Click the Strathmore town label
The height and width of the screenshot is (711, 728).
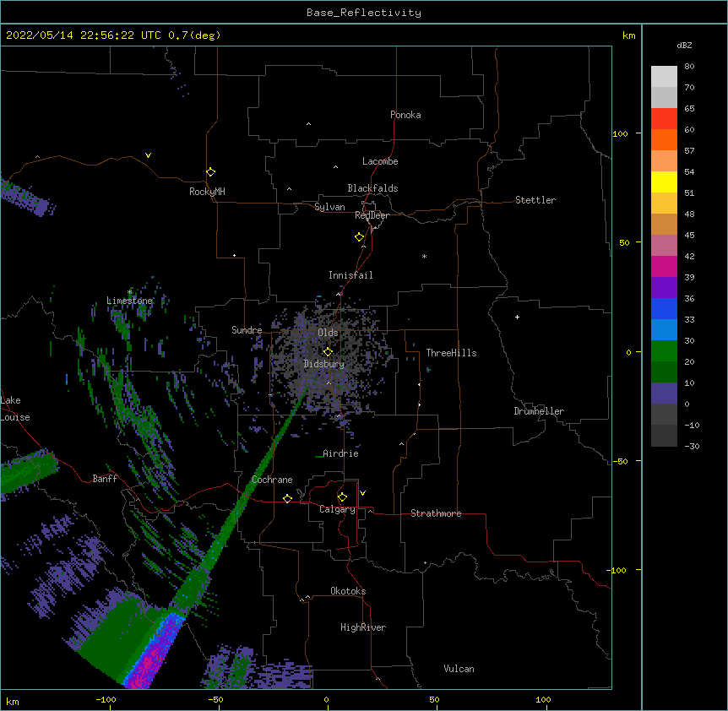point(436,513)
